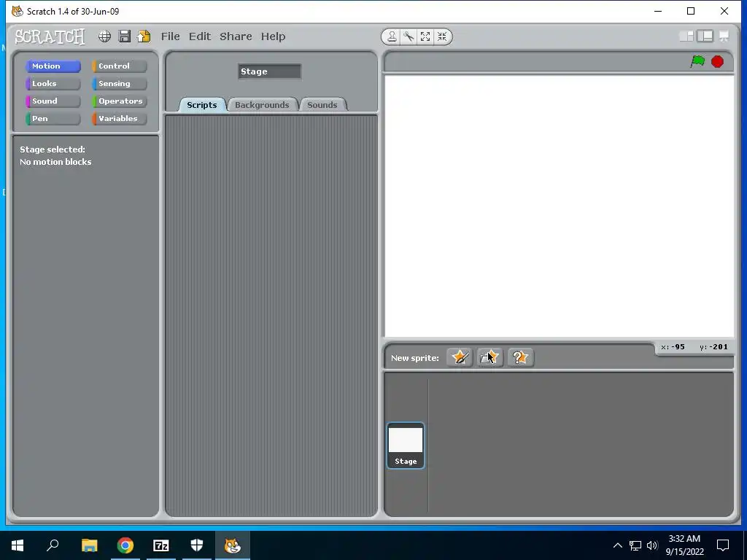Select the shrink sprite tool
This screenshot has width=747, height=560.
click(442, 36)
